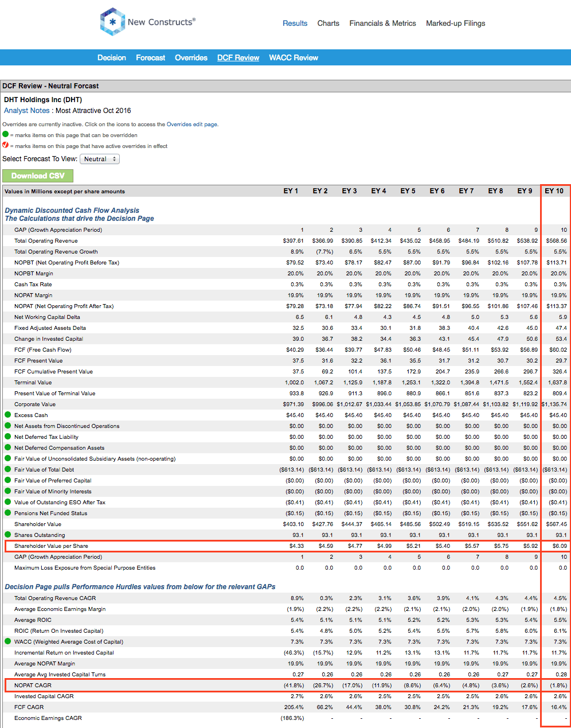Screen dimensions: 571x728
Task: Click the EY 1 column header
Action: pos(291,191)
